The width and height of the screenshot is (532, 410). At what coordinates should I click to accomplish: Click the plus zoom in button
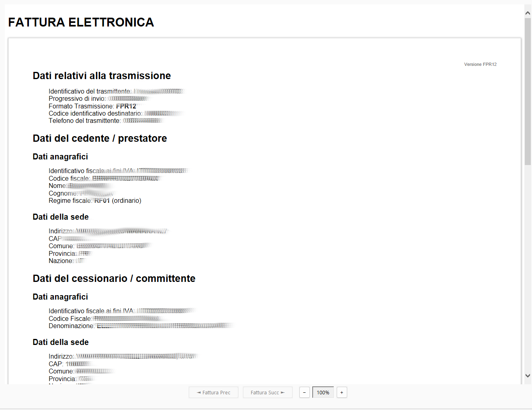(342, 392)
